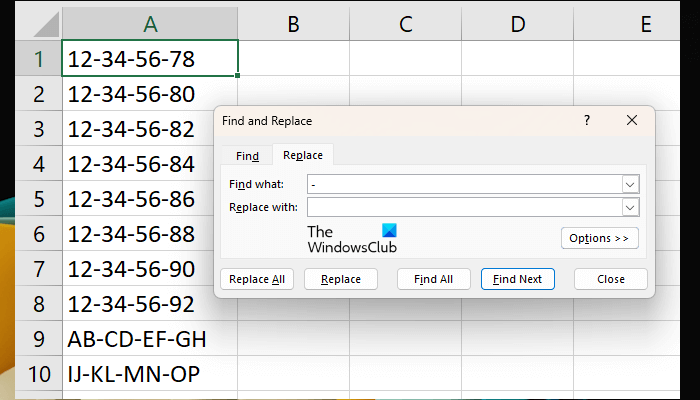Close the Find and Replace dialog with X
The image size is (700, 400).
click(x=631, y=120)
